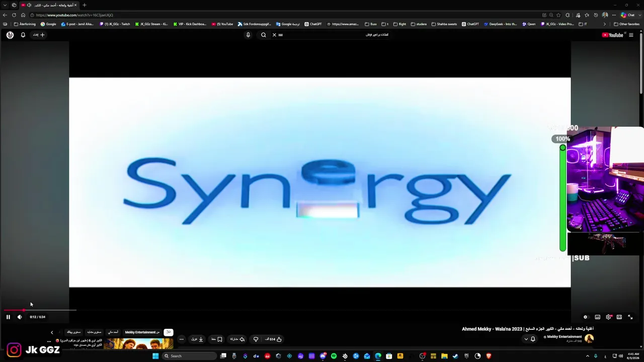Screen dimensions: 644x362
Task: Clear the YouTube search box text
Action: [x=274, y=35]
